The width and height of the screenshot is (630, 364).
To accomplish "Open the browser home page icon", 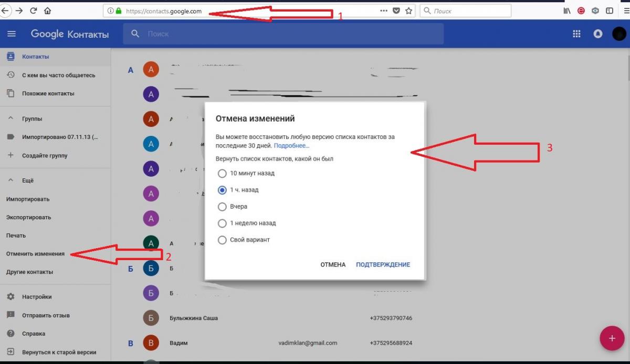I will (48, 10).
